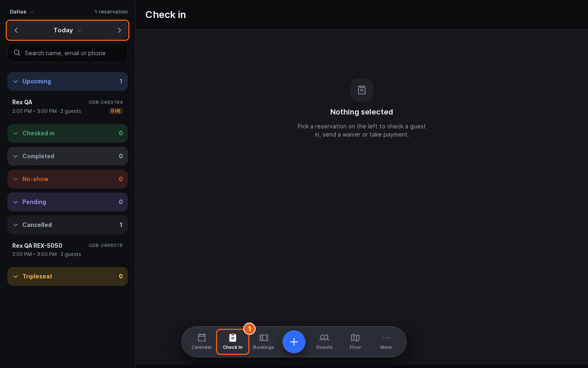588x368 pixels.
Task: Select the Rex QA REX-5050 cancelled reservation
Action: pos(67,249)
